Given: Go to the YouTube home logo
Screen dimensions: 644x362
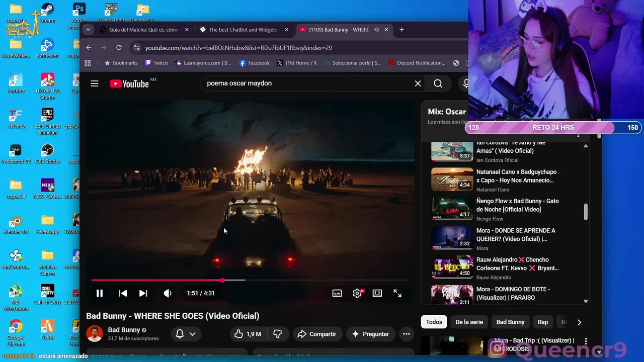Looking at the screenshot, I should tap(130, 83).
